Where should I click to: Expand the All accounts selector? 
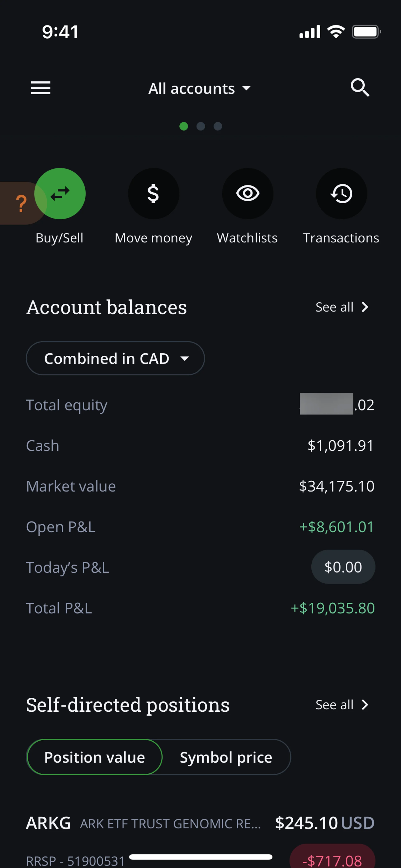point(200,89)
